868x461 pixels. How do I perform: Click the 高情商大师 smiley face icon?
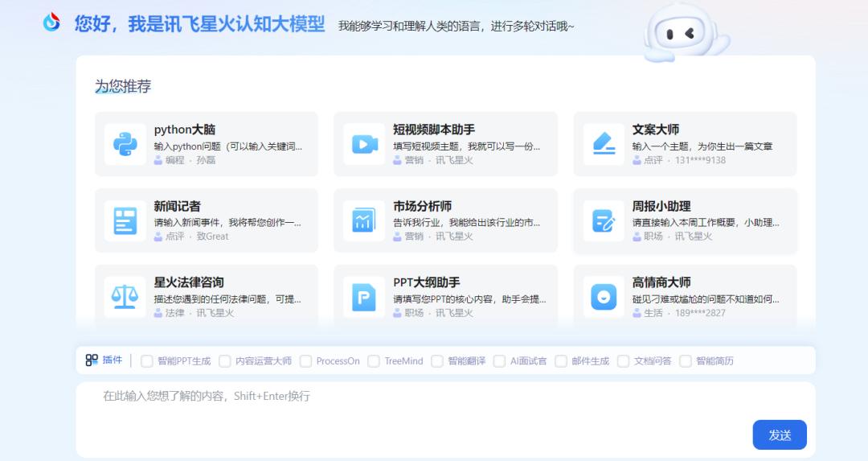[604, 297]
